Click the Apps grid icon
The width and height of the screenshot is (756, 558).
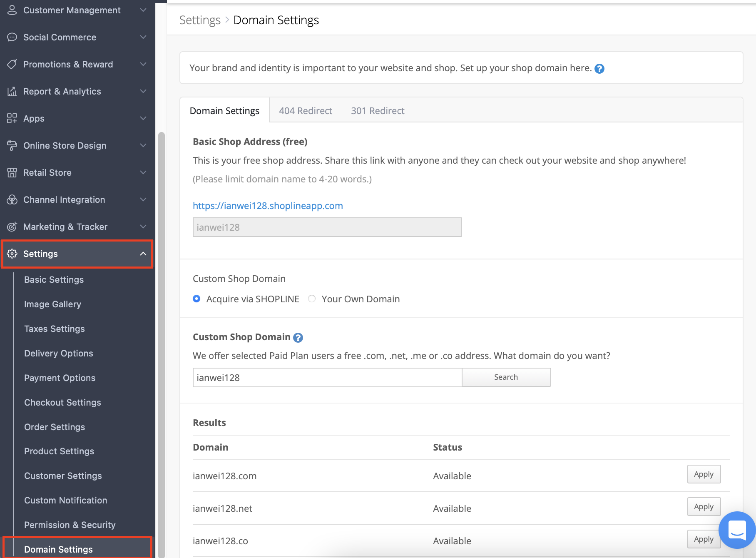(x=12, y=118)
